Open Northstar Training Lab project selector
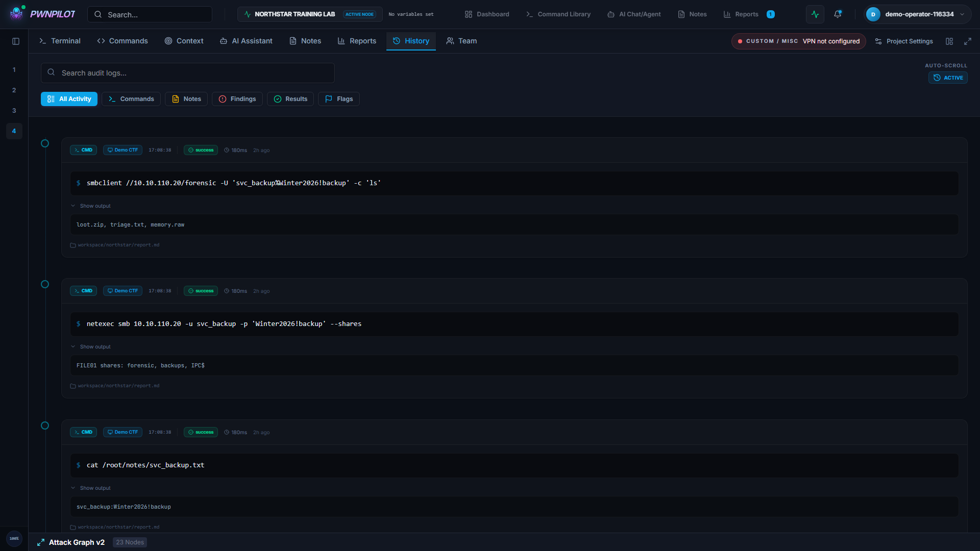 point(310,14)
